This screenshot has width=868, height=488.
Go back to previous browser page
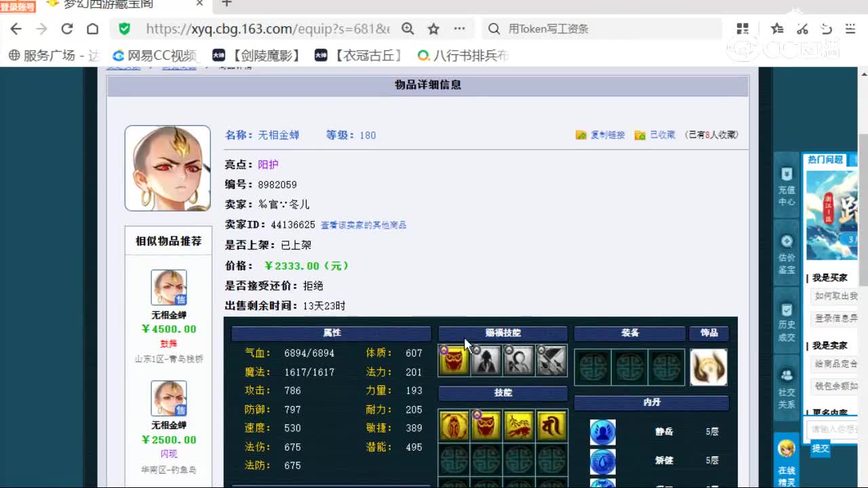pyautogui.click(x=16, y=28)
